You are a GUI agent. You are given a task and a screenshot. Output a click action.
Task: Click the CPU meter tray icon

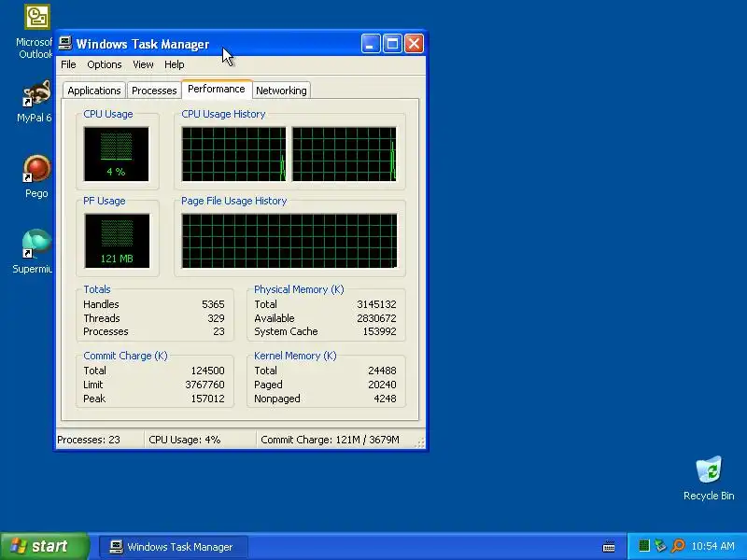pyautogui.click(x=643, y=546)
